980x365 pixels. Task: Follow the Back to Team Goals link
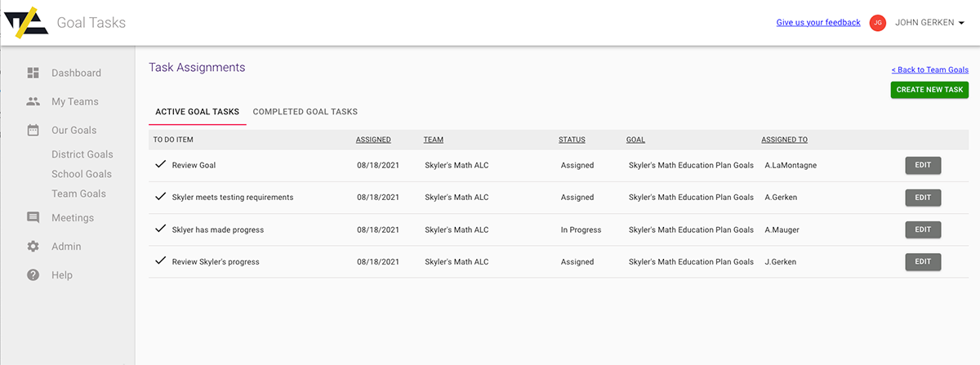pos(930,70)
